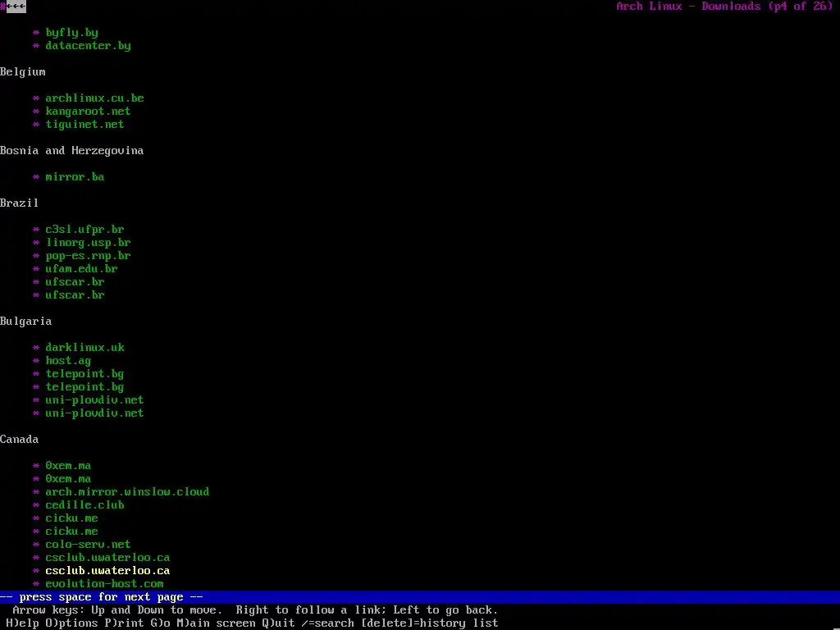Click M)ain screen in the command line
Viewport: 840px width, 630px height.
pos(216,623)
